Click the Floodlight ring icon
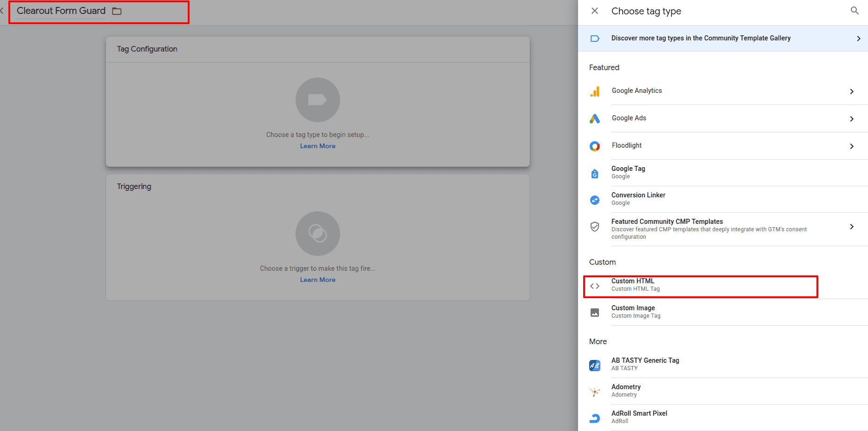The height and width of the screenshot is (431, 868). tap(595, 146)
